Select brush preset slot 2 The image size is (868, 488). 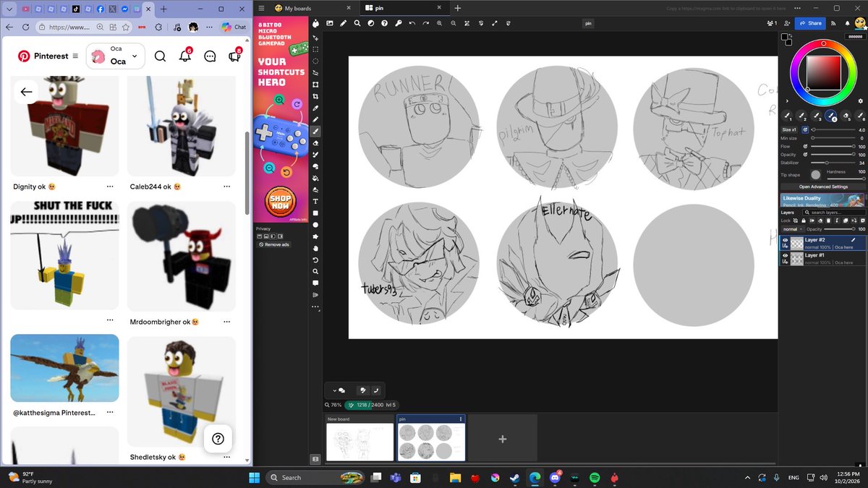801,116
